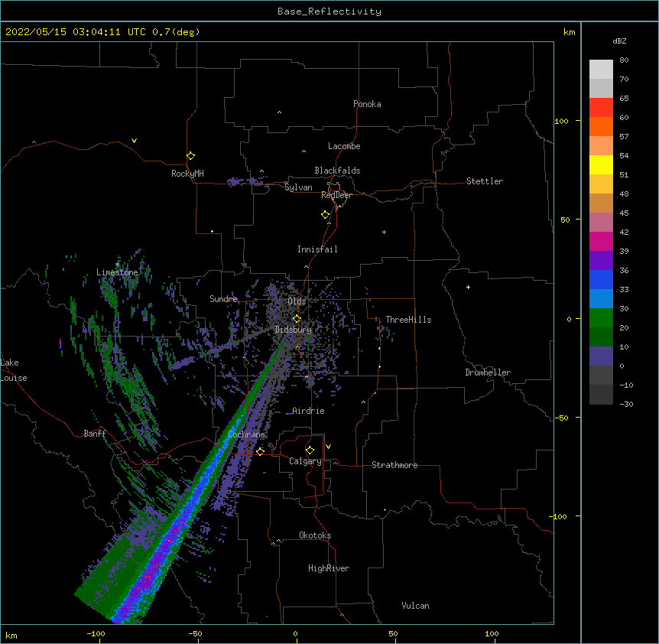659x644 pixels.
Task: Click the yellow V marker northeast of Calgary
Action: pyautogui.click(x=328, y=447)
